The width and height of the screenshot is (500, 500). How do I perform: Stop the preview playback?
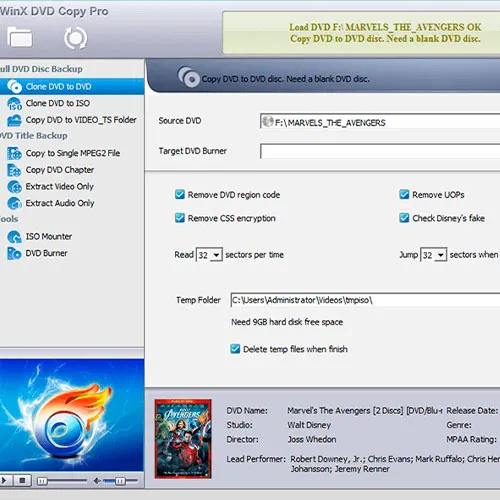coord(22,481)
